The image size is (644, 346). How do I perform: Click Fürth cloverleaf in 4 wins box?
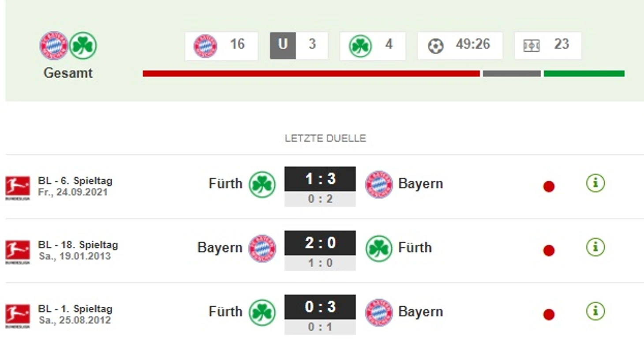(360, 46)
